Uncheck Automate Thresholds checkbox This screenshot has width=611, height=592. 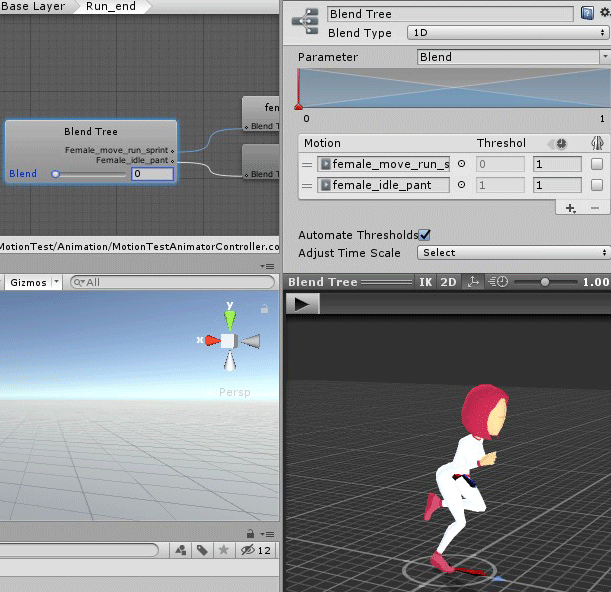[425, 235]
